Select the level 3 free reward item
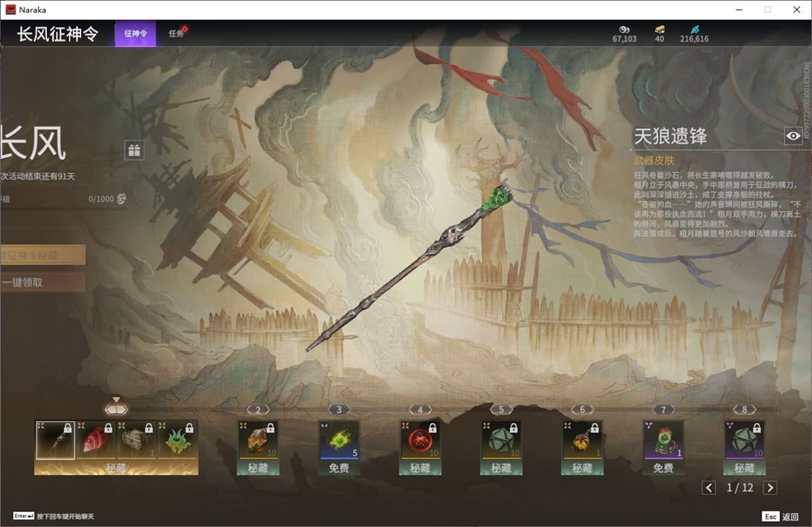Viewport: 812px width, 527px height. (339, 440)
